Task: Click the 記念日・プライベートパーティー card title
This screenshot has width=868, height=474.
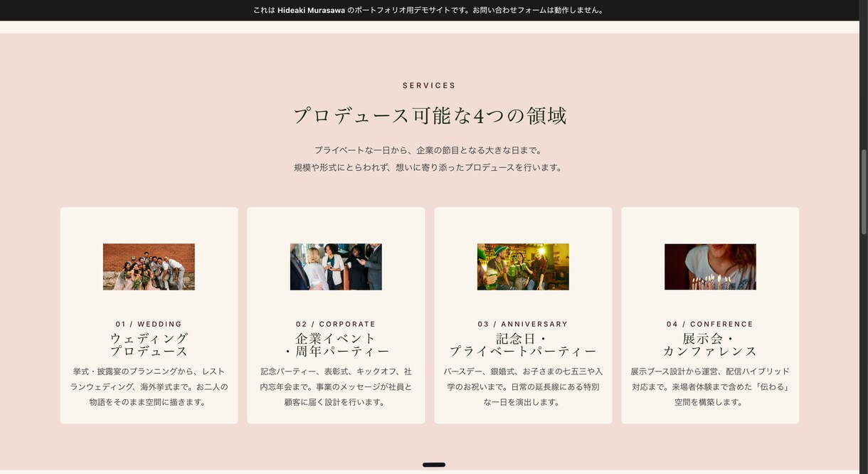Action: [x=523, y=344]
